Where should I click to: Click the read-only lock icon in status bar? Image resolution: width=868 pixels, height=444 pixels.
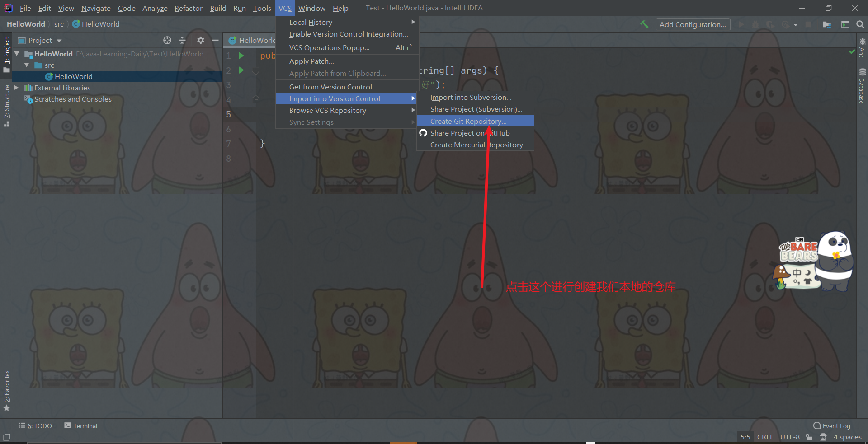coord(809,437)
